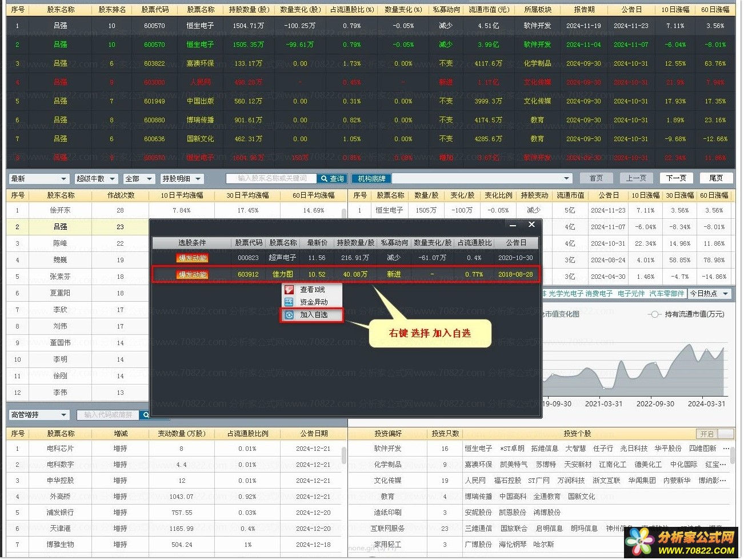Click 佳力图 stock name in popup

point(282,275)
